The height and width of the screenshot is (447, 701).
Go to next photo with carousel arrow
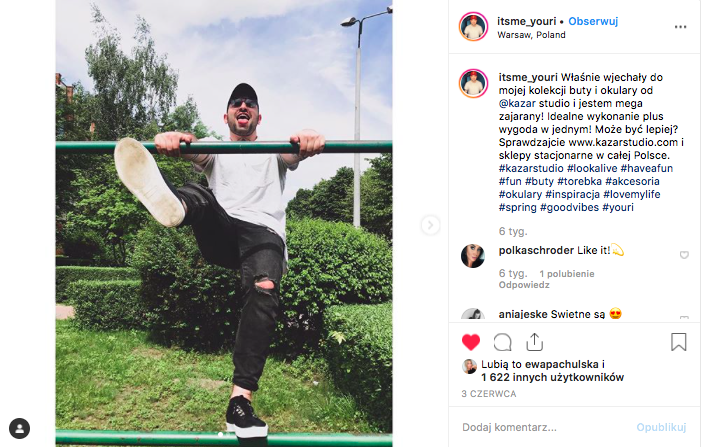coord(430,225)
